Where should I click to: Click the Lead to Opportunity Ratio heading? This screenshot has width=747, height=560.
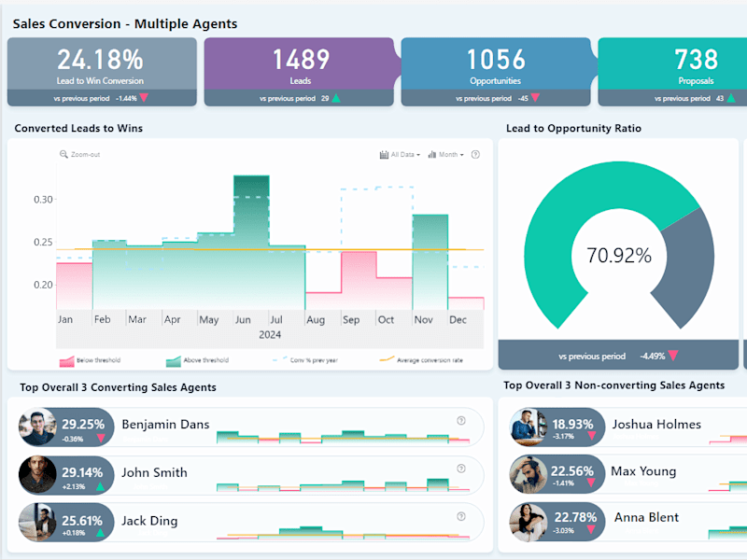[x=573, y=128]
